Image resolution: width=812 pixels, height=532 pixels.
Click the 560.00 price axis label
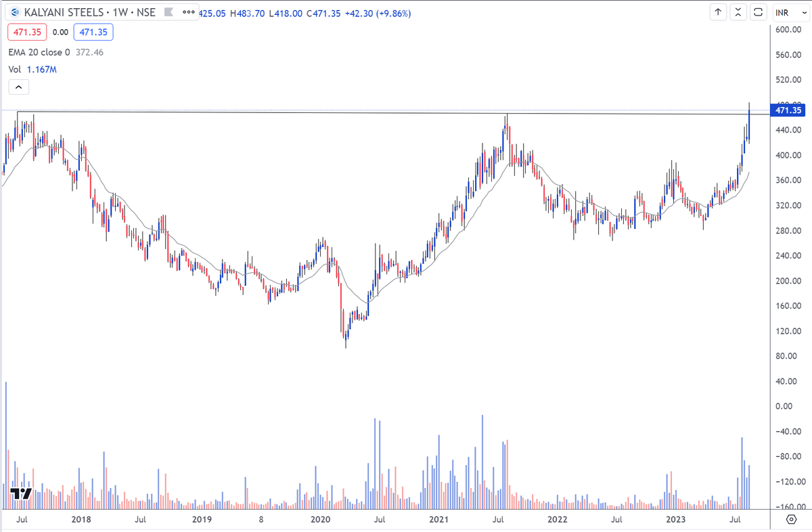(788, 55)
